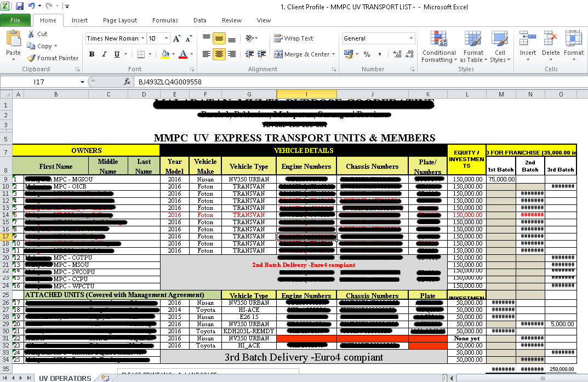Image resolution: width=588 pixels, height=382 pixels.
Task: Click the Paste clipboard icon
Action: (x=14, y=39)
